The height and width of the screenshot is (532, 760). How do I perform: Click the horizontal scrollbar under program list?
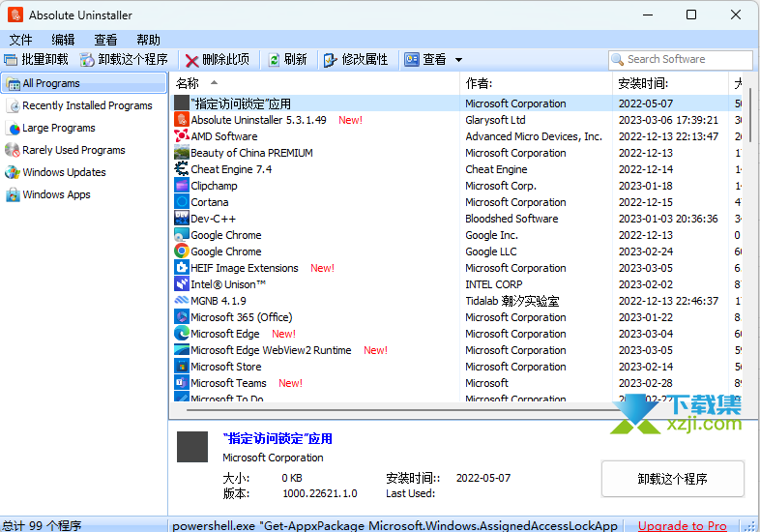pos(402,410)
